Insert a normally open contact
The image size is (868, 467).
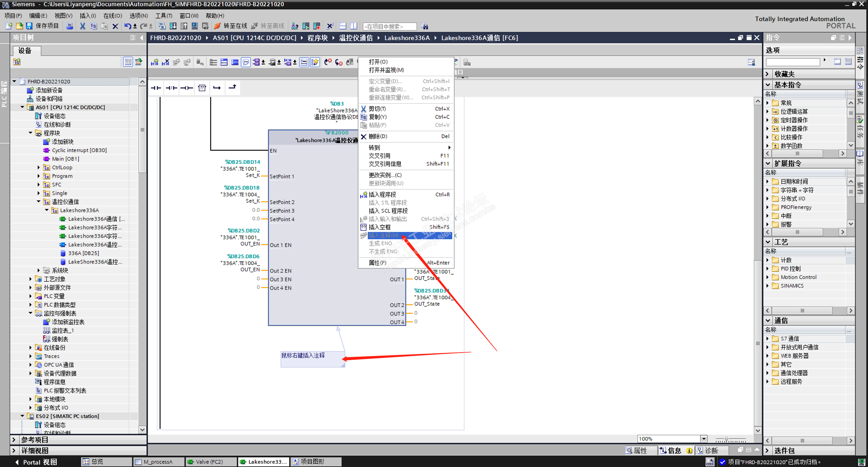click(156, 88)
